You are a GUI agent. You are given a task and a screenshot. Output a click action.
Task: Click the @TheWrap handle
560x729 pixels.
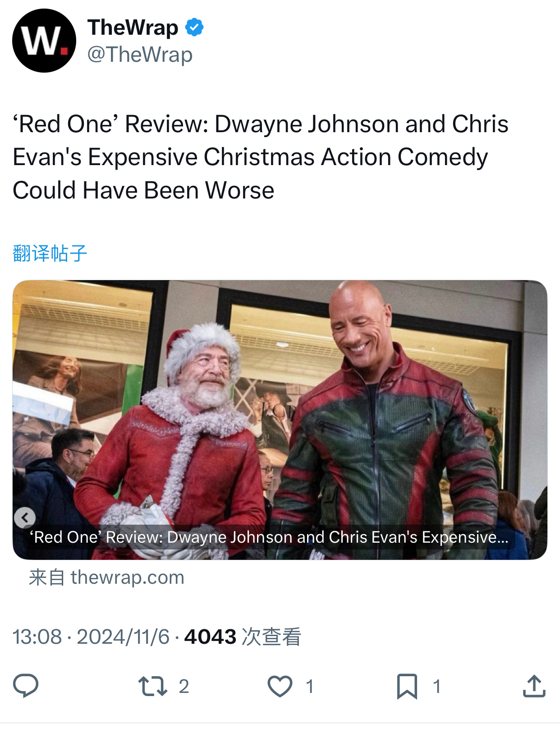[140, 55]
